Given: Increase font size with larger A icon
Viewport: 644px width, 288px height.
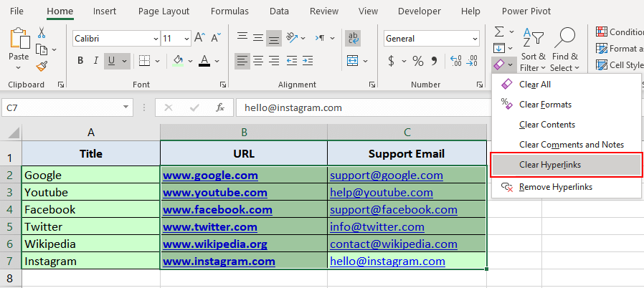Looking at the screenshot, I should coord(199,38).
